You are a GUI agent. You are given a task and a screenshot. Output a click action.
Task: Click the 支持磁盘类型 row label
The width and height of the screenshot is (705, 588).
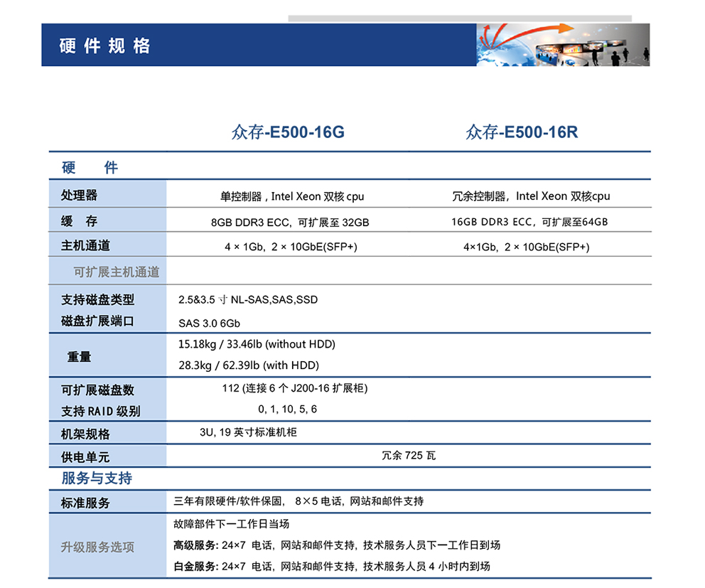click(97, 299)
